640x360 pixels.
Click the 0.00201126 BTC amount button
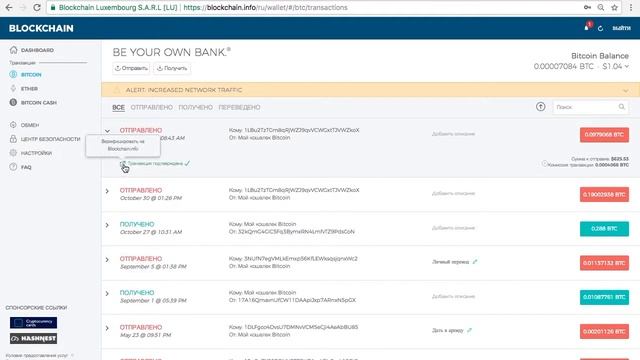(x=604, y=332)
